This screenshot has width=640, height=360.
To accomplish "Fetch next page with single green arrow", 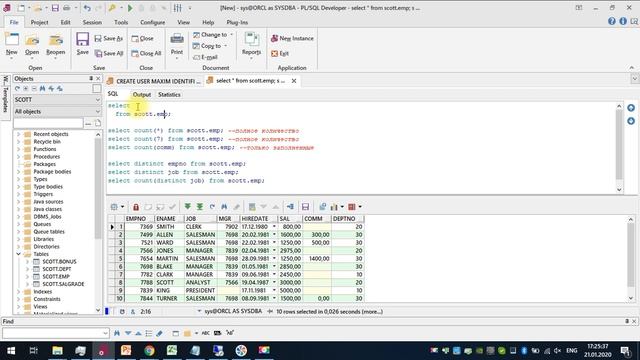I will pyautogui.click(x=187, y=207).
